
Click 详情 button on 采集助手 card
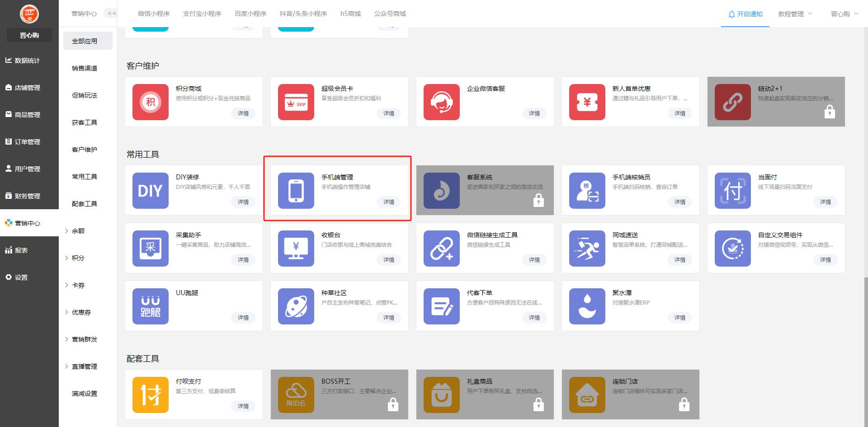coord(243,260)
